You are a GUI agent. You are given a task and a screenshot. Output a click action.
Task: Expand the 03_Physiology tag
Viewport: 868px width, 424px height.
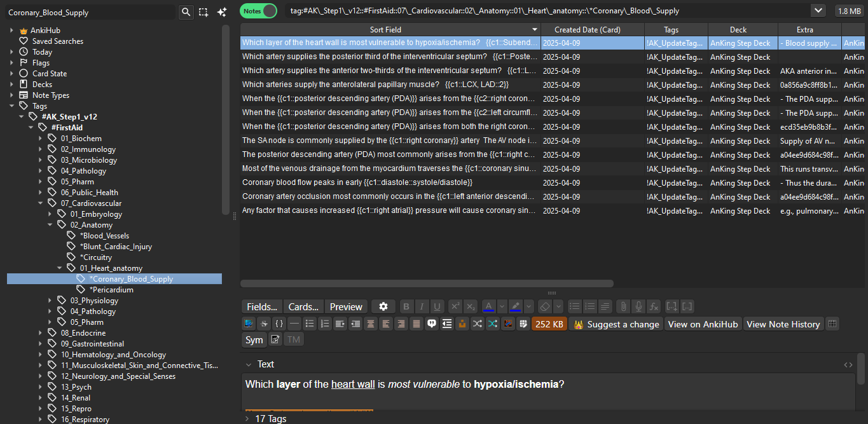51,301
